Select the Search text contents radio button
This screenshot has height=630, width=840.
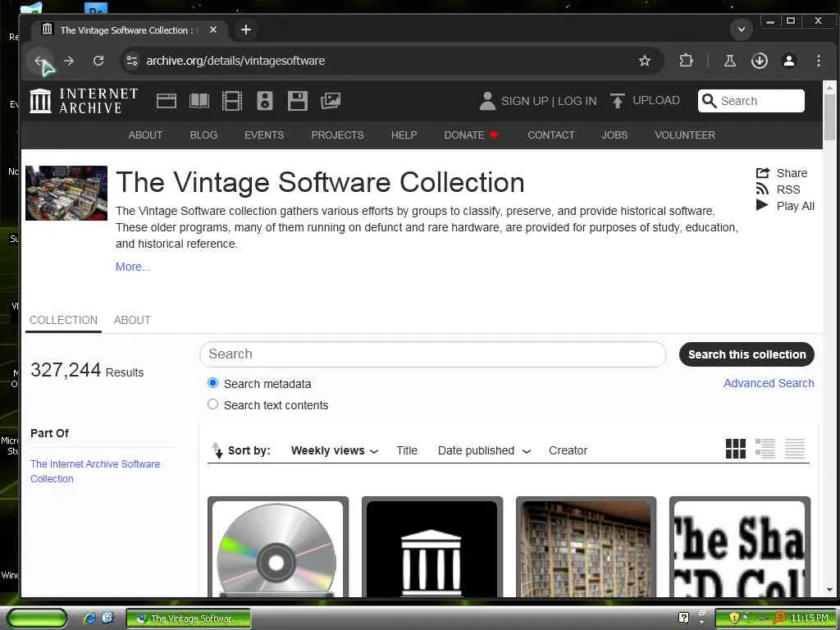(212, 404)
